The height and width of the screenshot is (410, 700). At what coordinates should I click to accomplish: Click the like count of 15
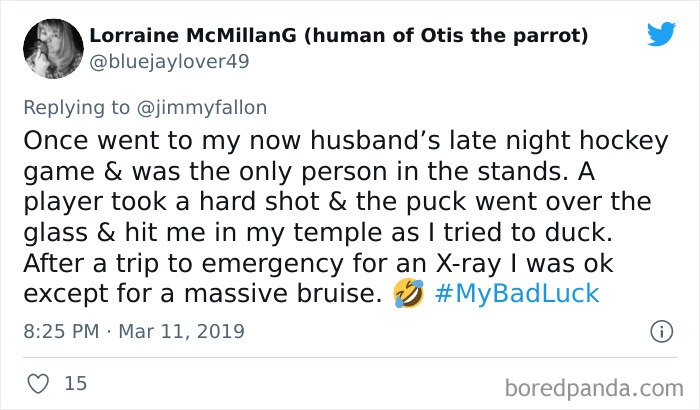point(74,381)
